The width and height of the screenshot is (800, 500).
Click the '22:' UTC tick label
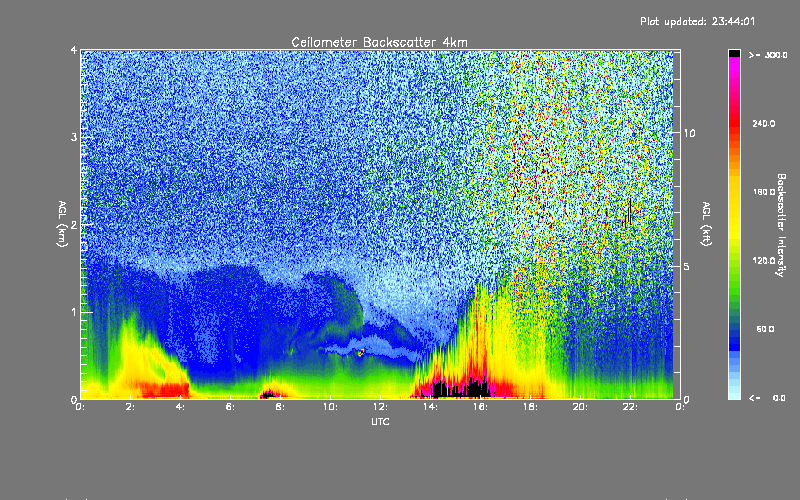coord(631,407)
